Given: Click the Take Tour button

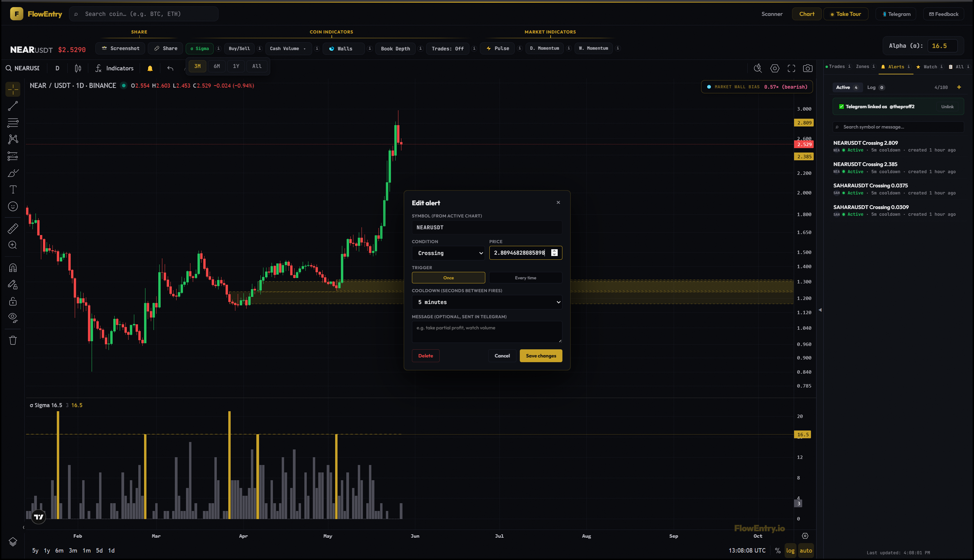Looking at the screenshot, I should click(845, 14).
